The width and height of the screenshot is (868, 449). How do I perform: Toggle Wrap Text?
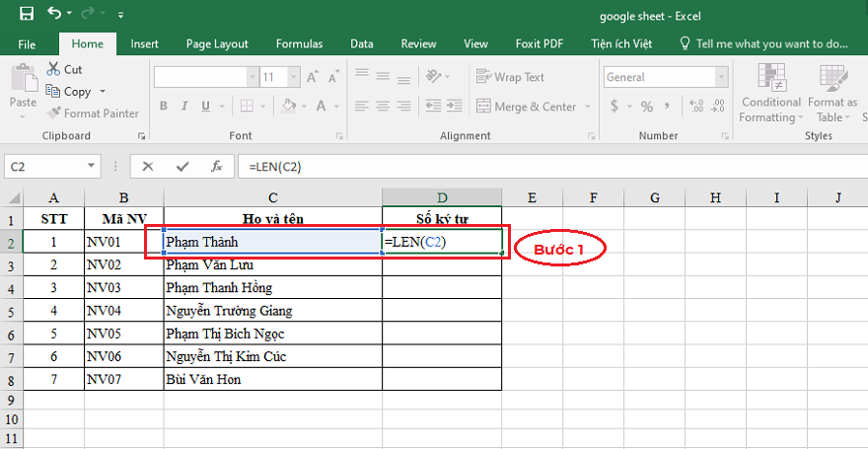[510, 77]
